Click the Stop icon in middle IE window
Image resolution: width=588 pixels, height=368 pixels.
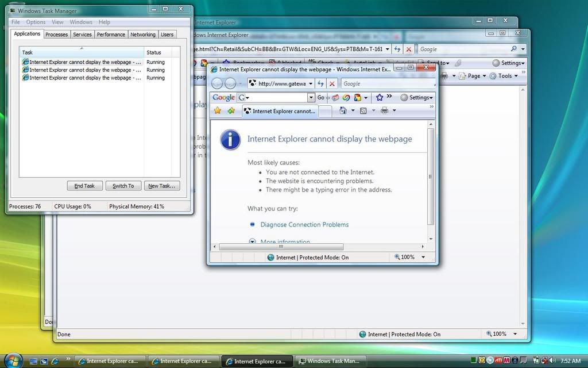click(x=409, y=49)
